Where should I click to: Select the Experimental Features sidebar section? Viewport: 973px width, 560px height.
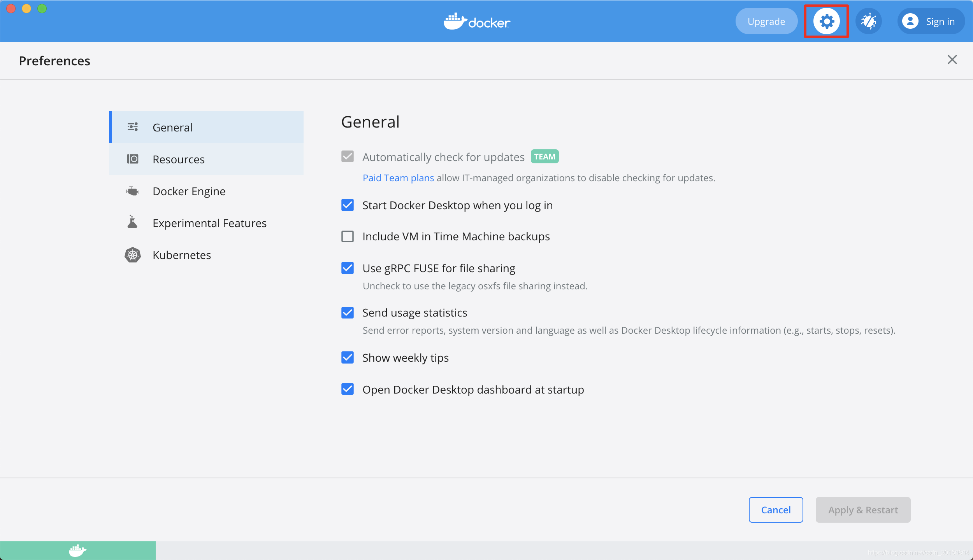point(209,222)
